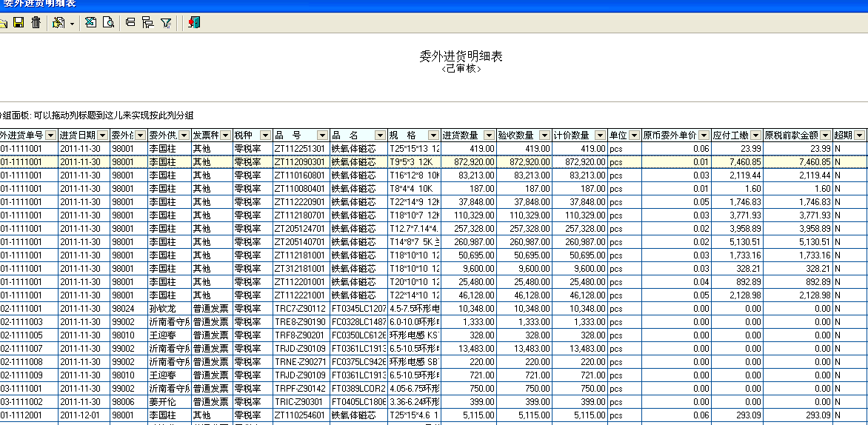Image resolution: width=868 pixels, height=425 pixels.
Task: Click the cell showing supplier 孙钦龙
Action: [163, 309]
